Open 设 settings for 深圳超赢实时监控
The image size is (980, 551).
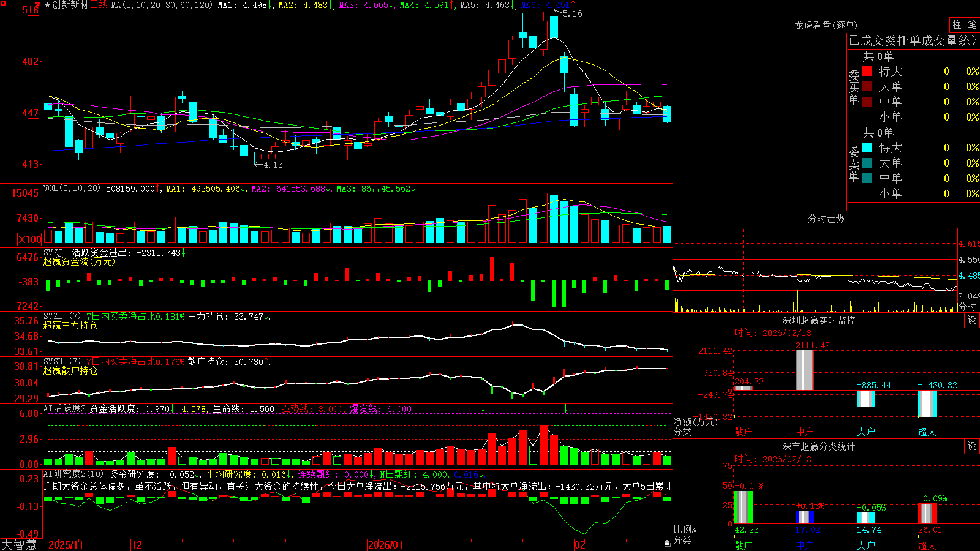972,320
